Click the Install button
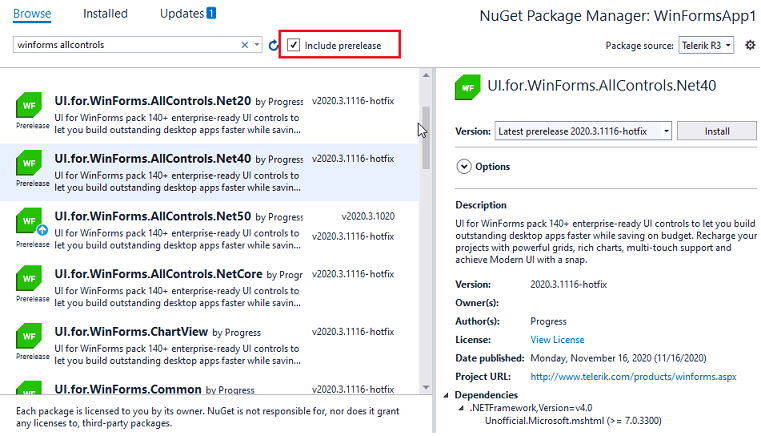Viewport: 761px width, 436px height. coord(716,131)
